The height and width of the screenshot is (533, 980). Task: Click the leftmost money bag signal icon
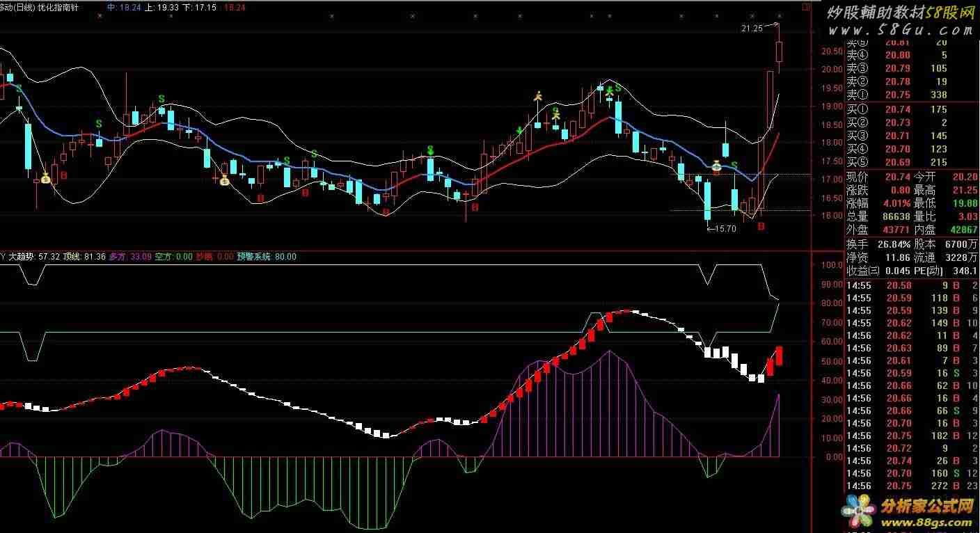pos(45,178)
